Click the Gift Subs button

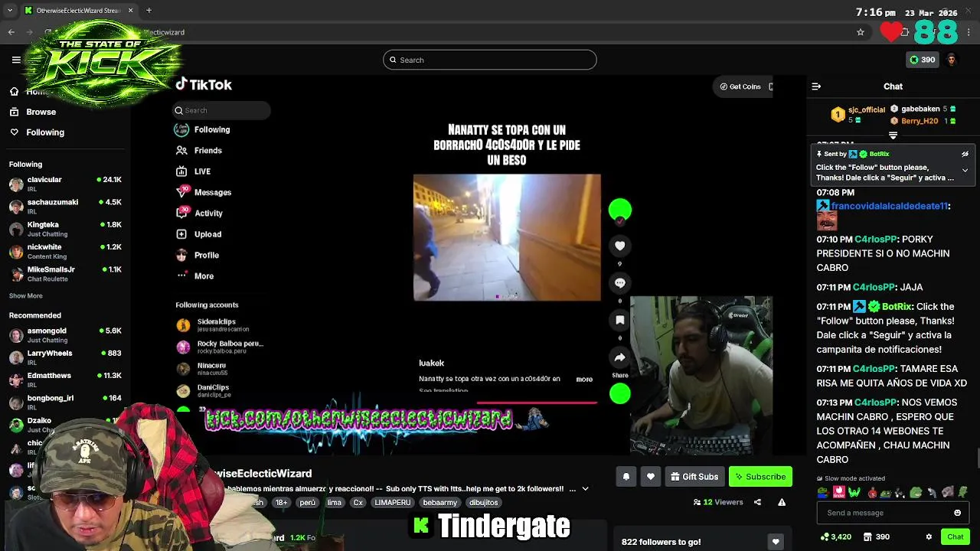pos(694,477)
